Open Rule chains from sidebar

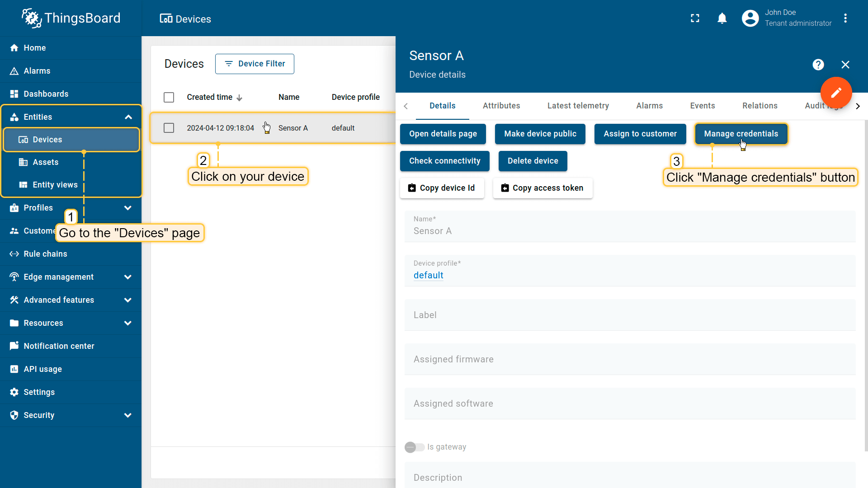point(45,254)
